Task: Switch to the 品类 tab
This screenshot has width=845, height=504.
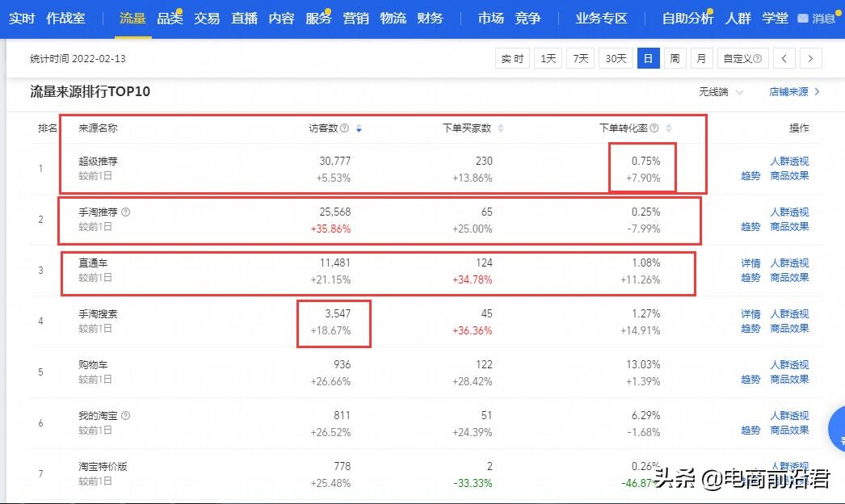Action: (x=170, y=17)
